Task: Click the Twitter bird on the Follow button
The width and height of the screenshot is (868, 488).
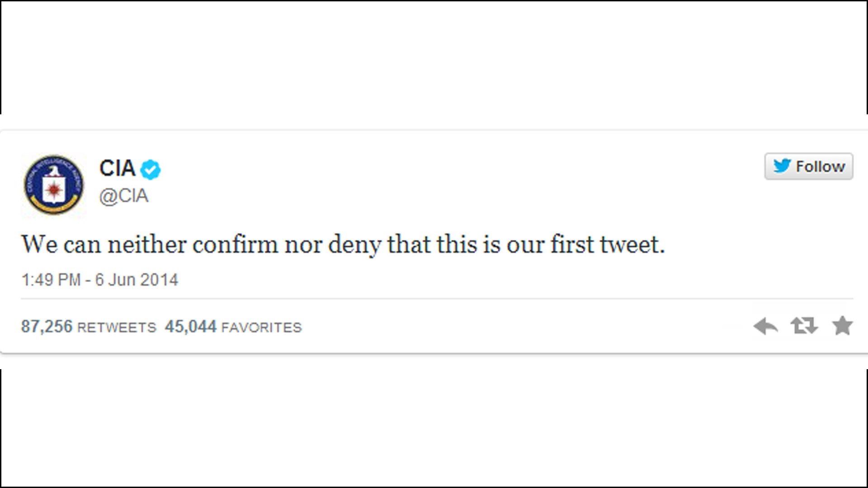Action: point(781,166)
